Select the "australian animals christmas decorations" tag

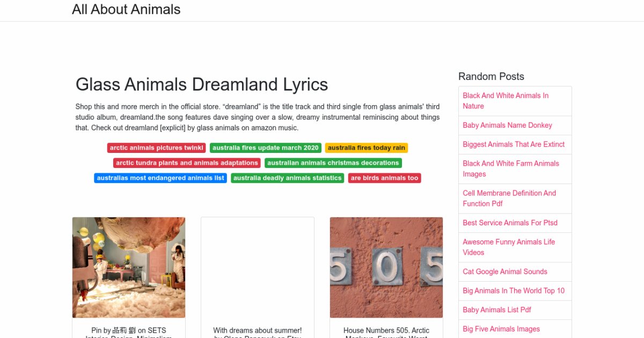(333, 163)
